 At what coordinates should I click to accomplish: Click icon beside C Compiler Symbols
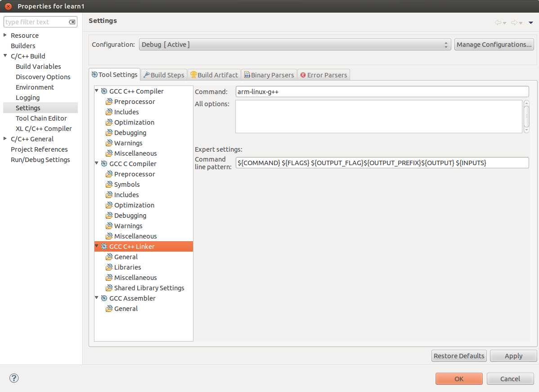point(109,185)
